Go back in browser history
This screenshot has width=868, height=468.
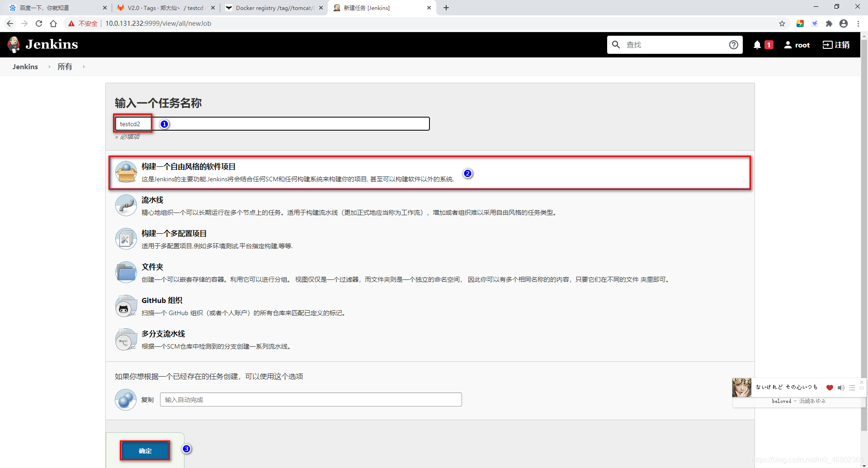tap(10, 24)
